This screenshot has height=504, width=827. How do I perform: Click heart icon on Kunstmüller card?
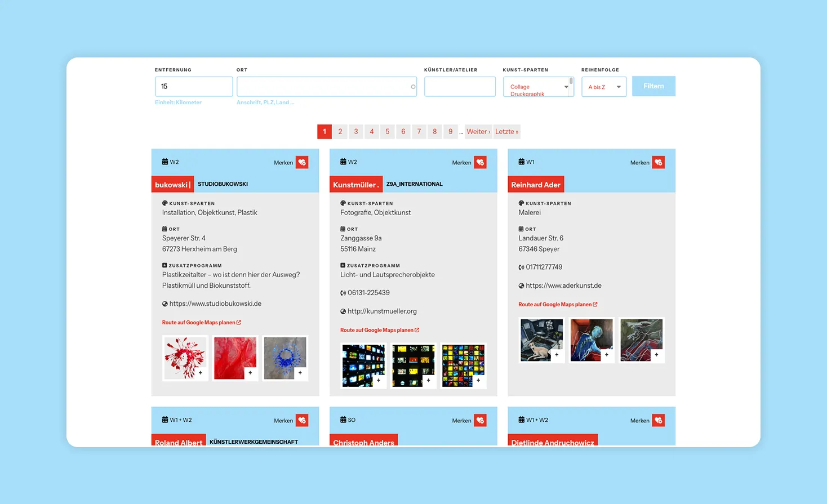[480, 163]
